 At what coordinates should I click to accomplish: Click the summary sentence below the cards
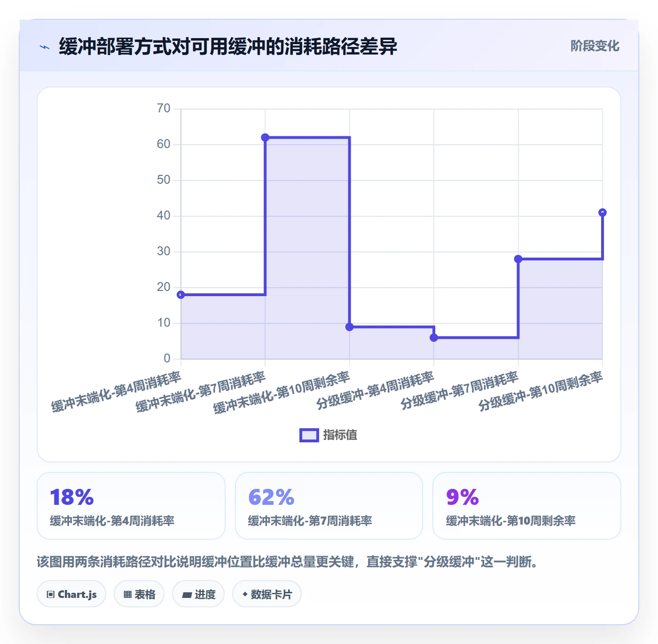[x=288, y=562]
